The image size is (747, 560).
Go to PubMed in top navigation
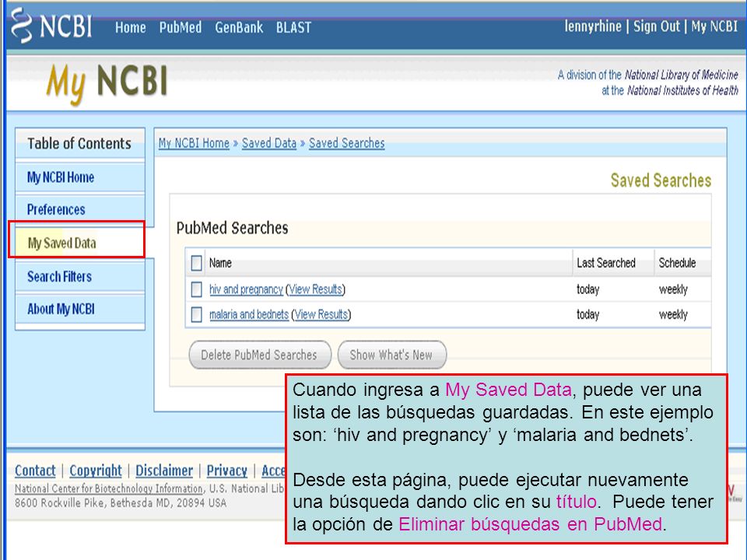pos(181,28)
